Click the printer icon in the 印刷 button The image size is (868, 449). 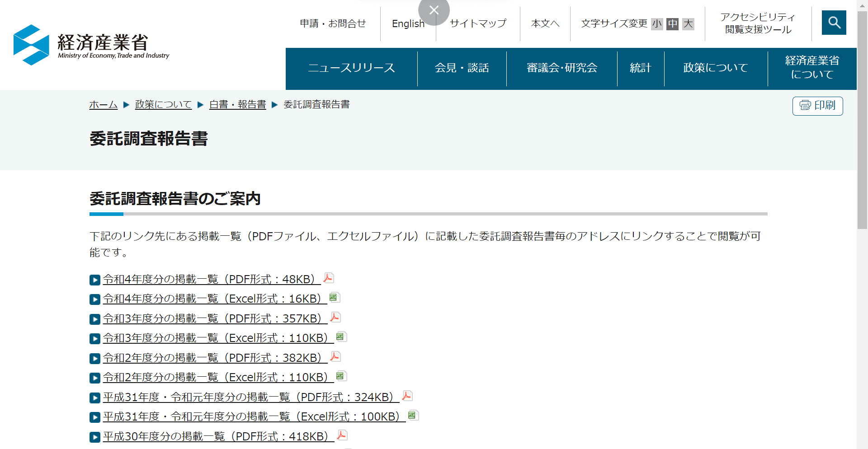coord(804,106)
